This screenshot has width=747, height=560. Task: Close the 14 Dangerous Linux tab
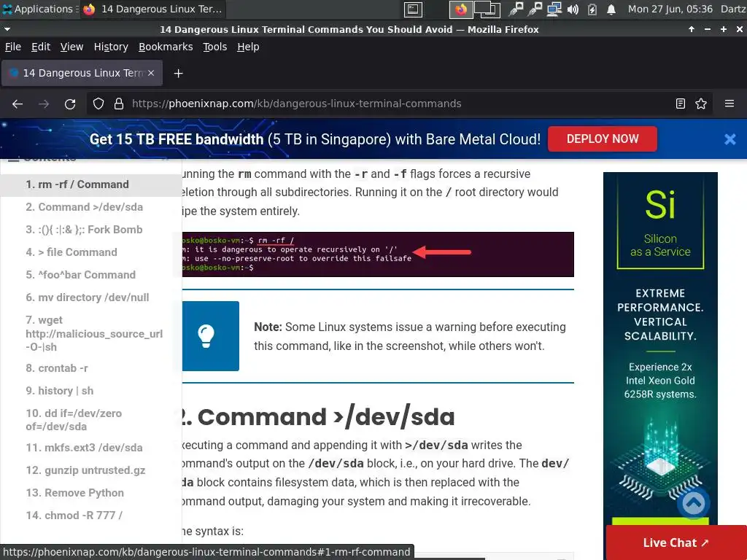click(151, 73)
